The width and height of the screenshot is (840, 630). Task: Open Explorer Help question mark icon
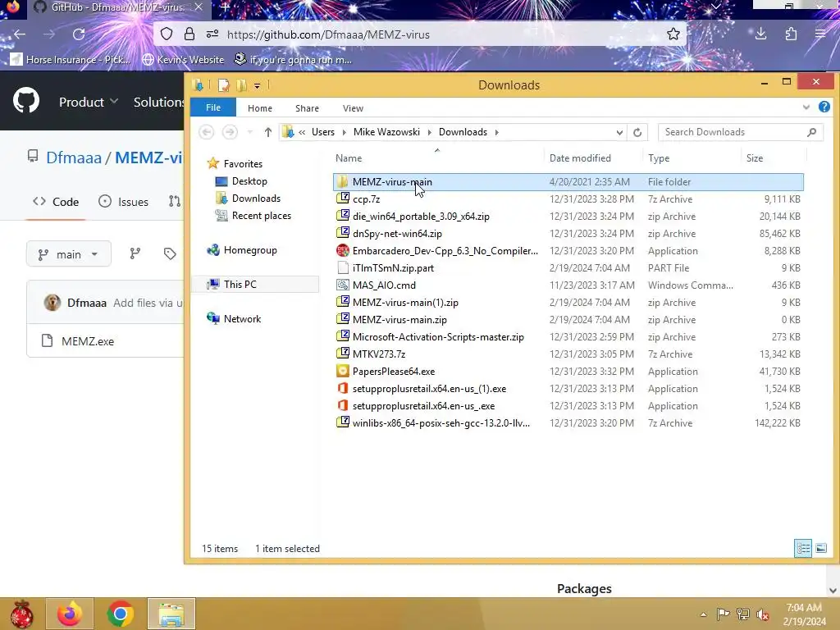point(824,107)
